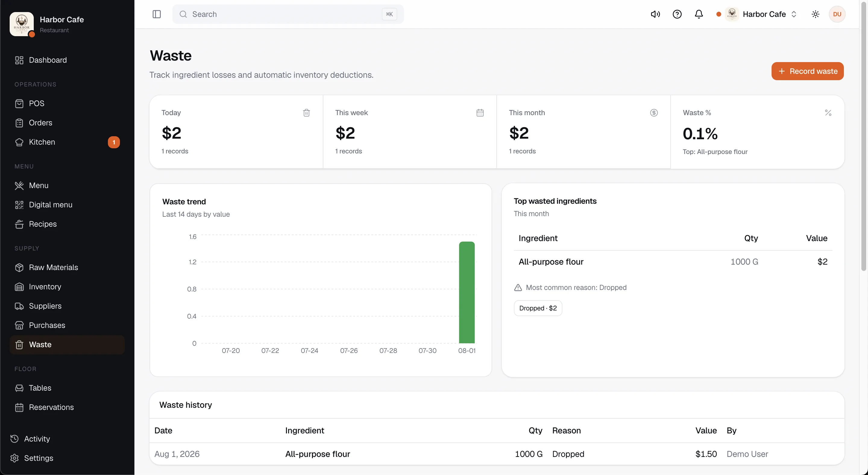The height and width of the screenshot is (475, 868).
Task: Click the 0.1% waste percentage value
Action: (x=700, y=134)
